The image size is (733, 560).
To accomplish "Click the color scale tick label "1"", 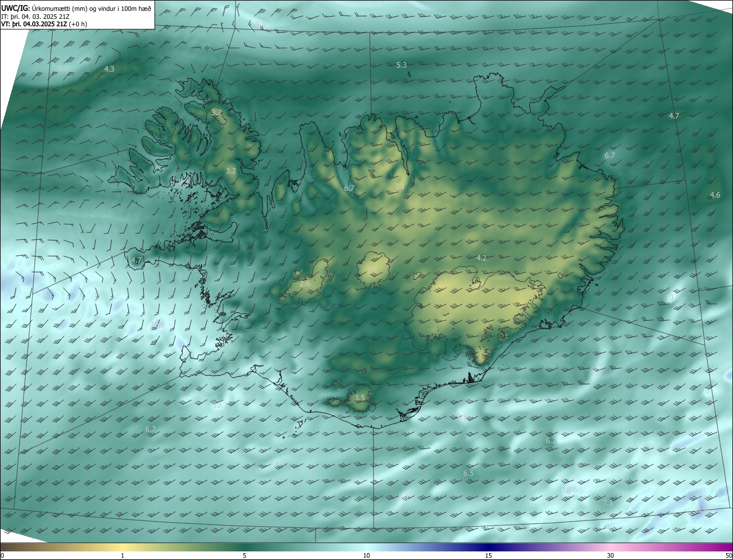I will [123, 555].
